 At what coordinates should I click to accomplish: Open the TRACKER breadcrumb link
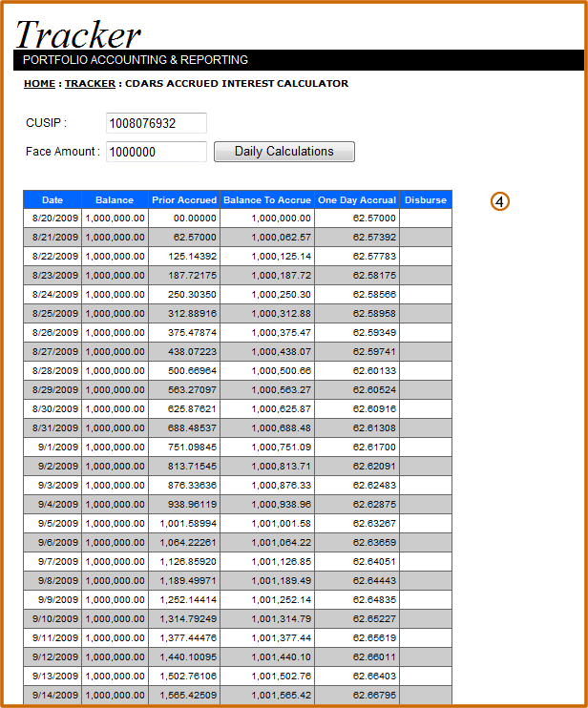pos(90,84)
